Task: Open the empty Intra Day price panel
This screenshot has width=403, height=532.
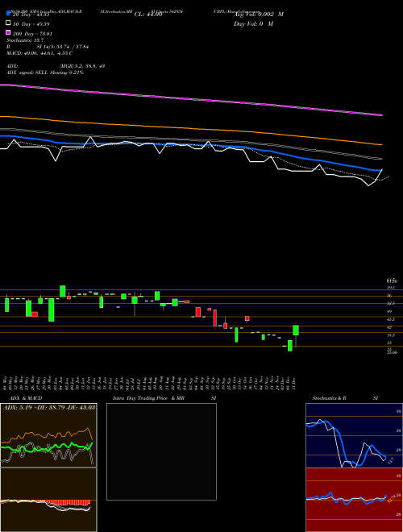Action: pos(161,451)
